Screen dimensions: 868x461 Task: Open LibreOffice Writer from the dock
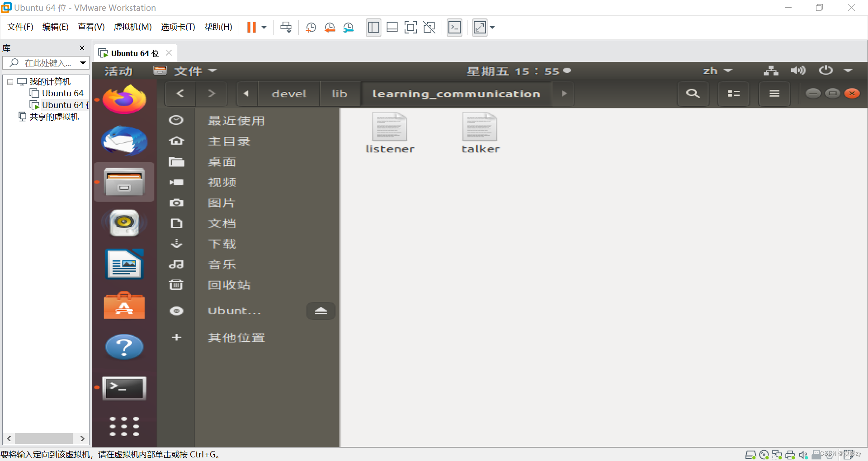click(124, 264)
